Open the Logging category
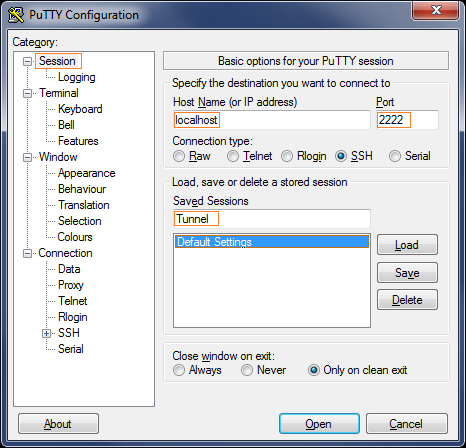 pyautogui.click(x=77, y=77)
